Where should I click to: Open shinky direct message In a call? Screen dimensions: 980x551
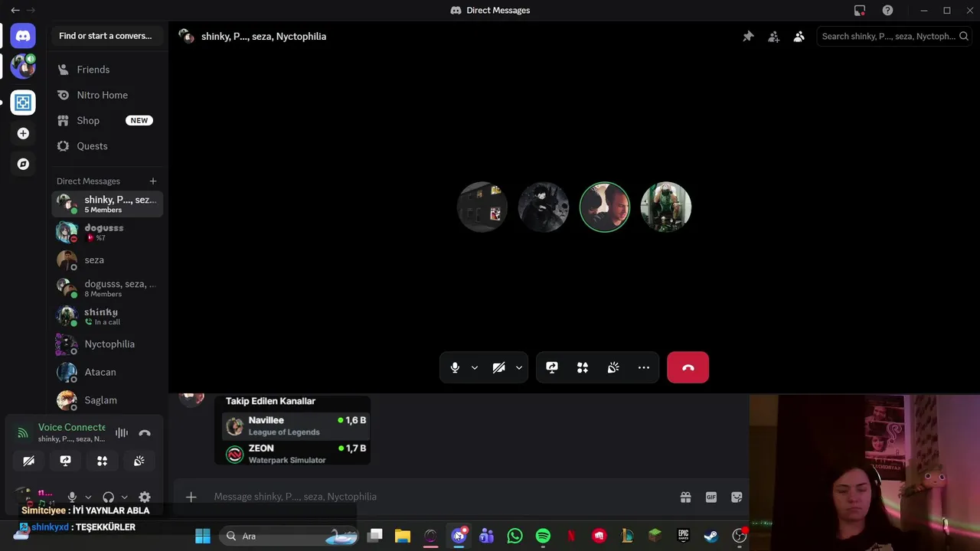(107, 316)
